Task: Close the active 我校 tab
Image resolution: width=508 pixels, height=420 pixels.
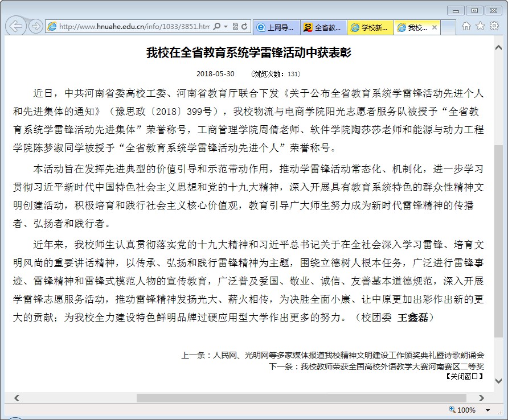Action: click(435, 27)
